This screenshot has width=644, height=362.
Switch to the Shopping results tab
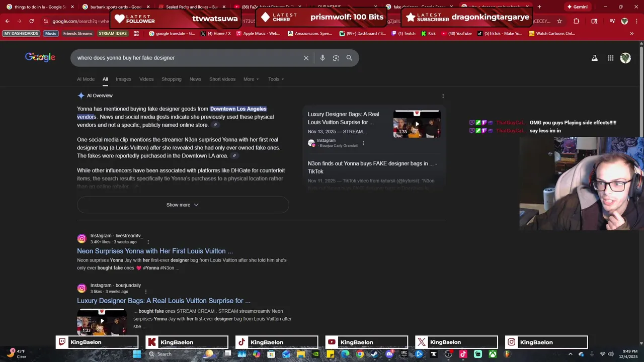[172, 79]
